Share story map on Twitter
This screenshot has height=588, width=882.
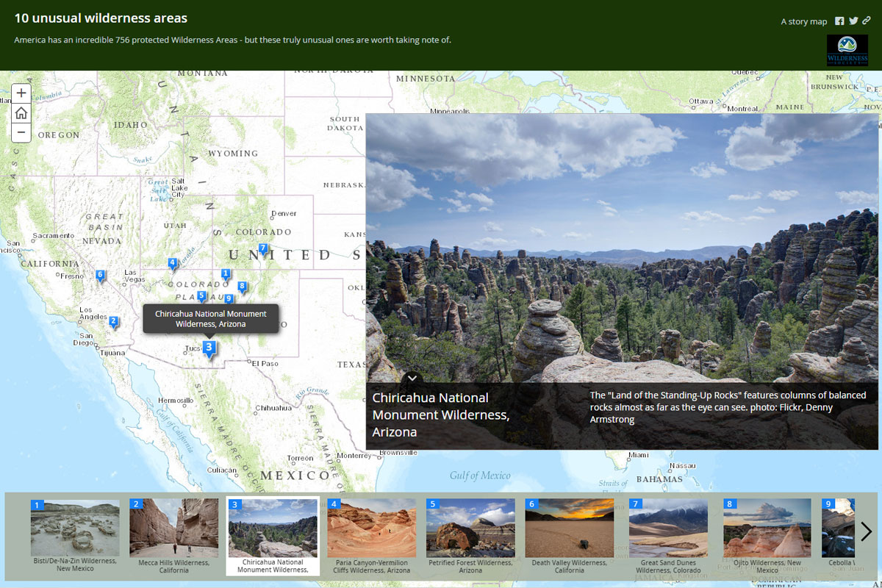853,21
